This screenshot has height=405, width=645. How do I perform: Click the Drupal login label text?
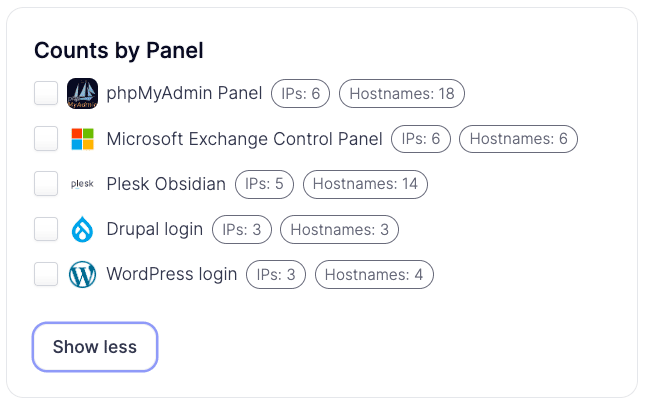[x=155, y=229]
